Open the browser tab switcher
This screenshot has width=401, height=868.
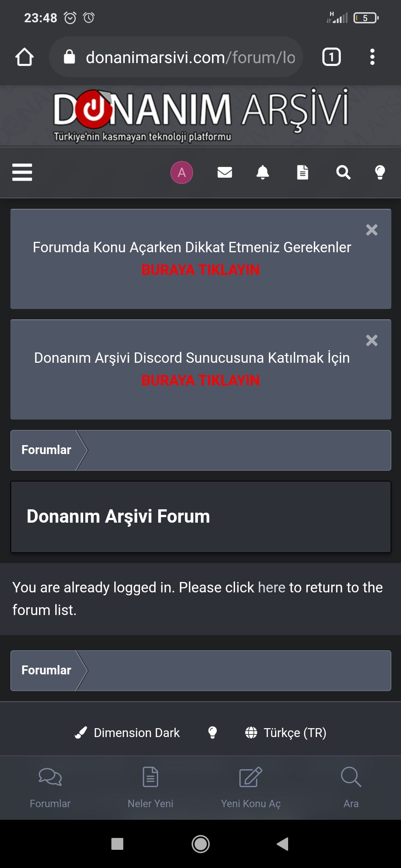click(331, 57)
